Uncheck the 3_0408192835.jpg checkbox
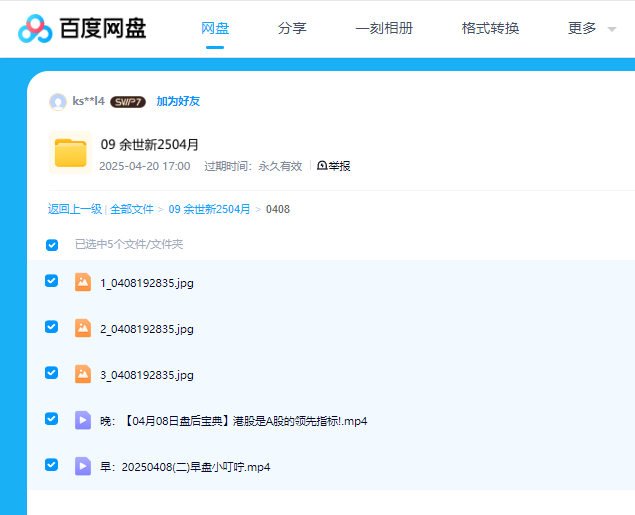Screen dimensions: 635x515 point(52,373)
